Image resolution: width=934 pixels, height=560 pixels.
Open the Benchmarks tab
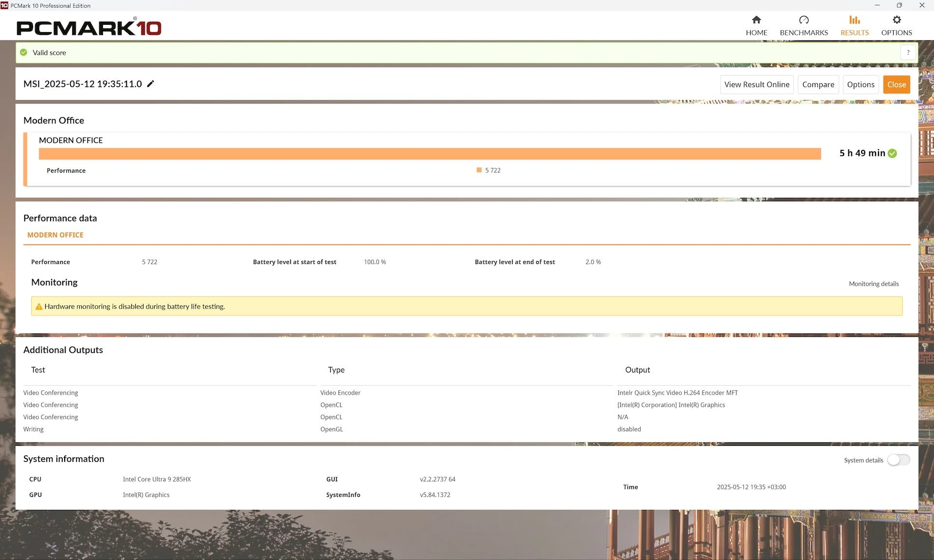pos(804,26)
